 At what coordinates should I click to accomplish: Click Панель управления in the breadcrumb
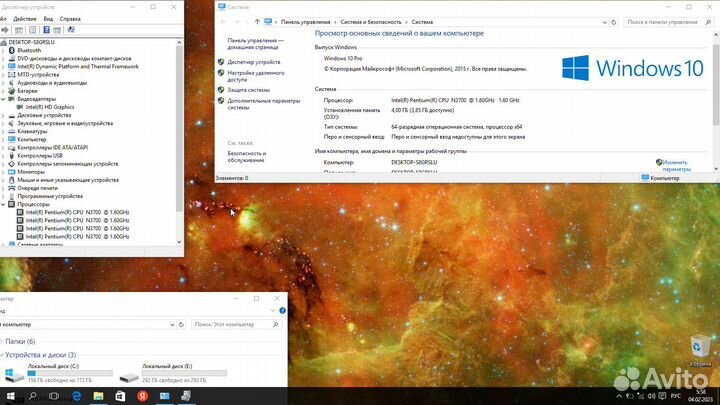coord(305,22)
